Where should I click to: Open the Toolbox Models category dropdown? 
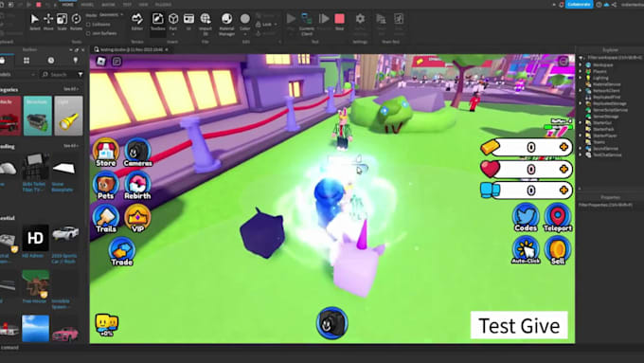[x=18, y=75]
